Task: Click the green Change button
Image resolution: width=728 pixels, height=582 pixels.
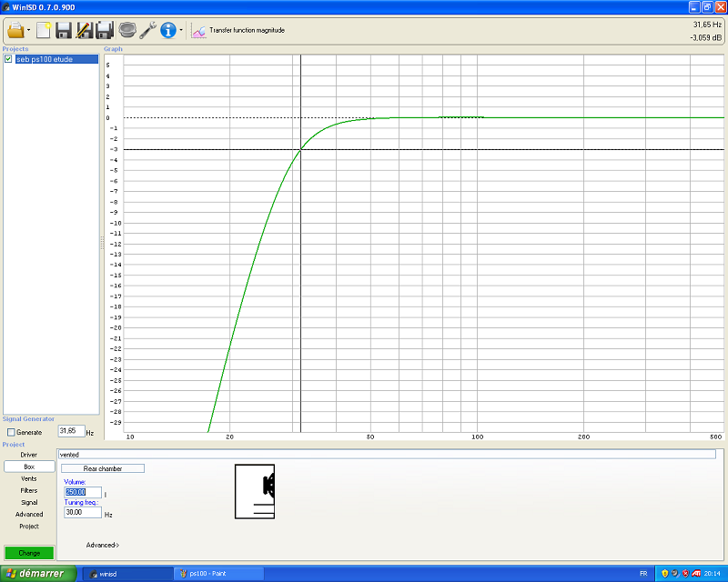Action: [29, 553]
